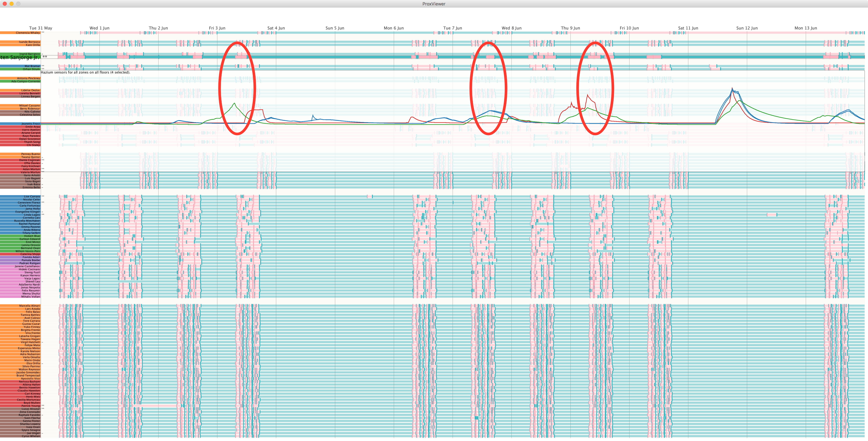The width and height of the screenshot is (868, 441).
Task: Click the Thu 9 Jun date label
Action: (570, 28)
